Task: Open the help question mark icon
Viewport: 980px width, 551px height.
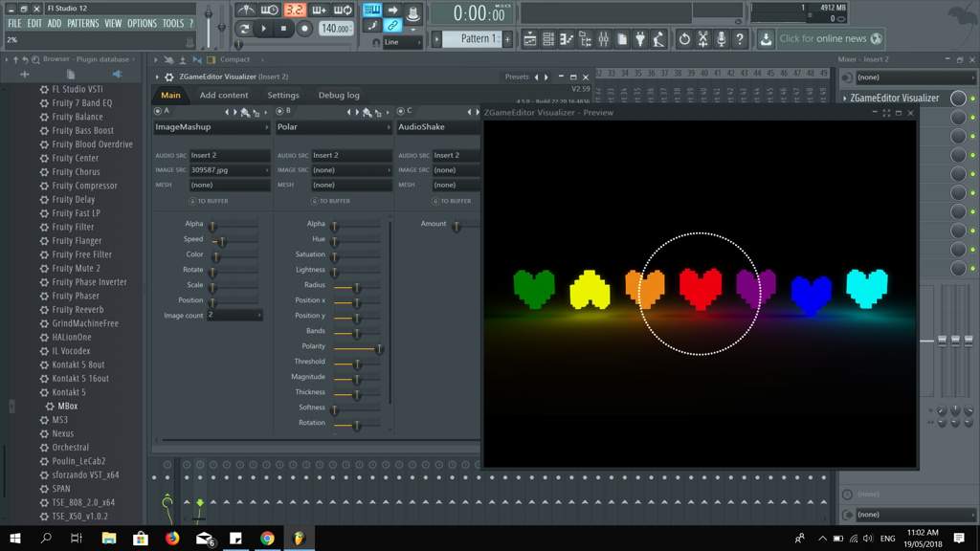Action: pos(740,39)
